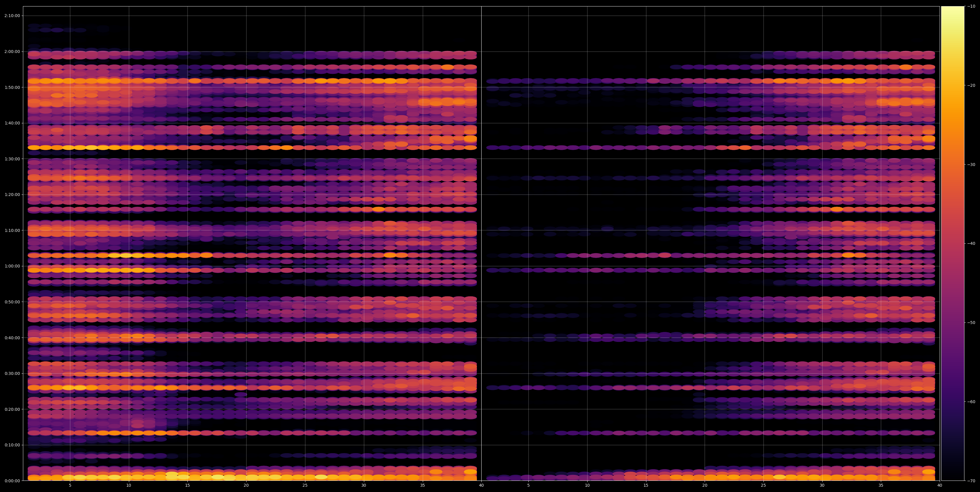Screen dimensions: 980x492
Task: Click x-axis label 15 of right heatmap
Action: point(646,486)
